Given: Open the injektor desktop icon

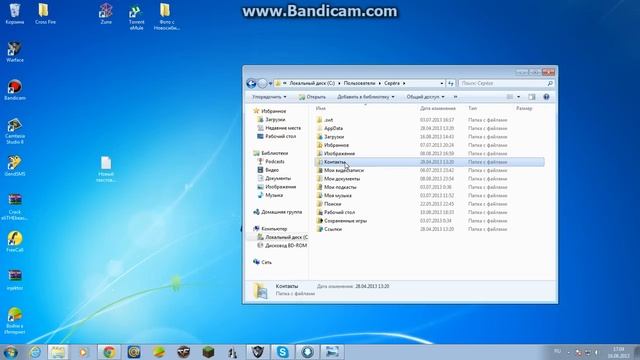Looking at the screenshot, I should click(15, 280).
